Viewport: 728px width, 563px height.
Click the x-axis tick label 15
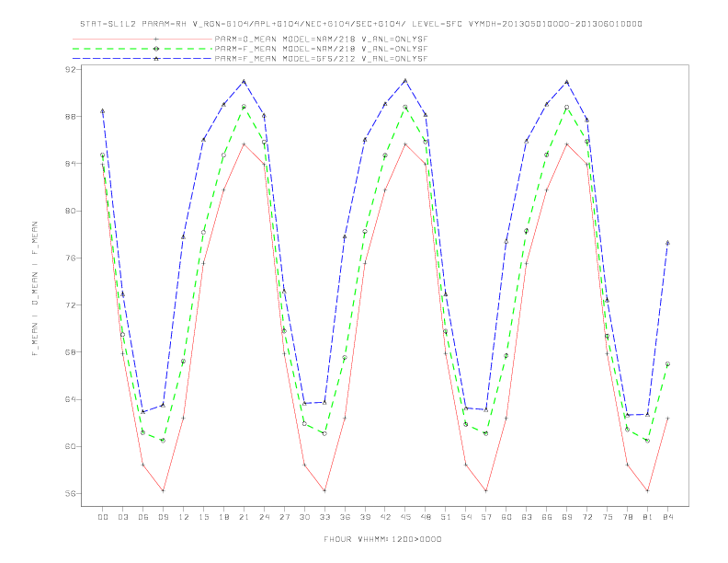(203, 517)
